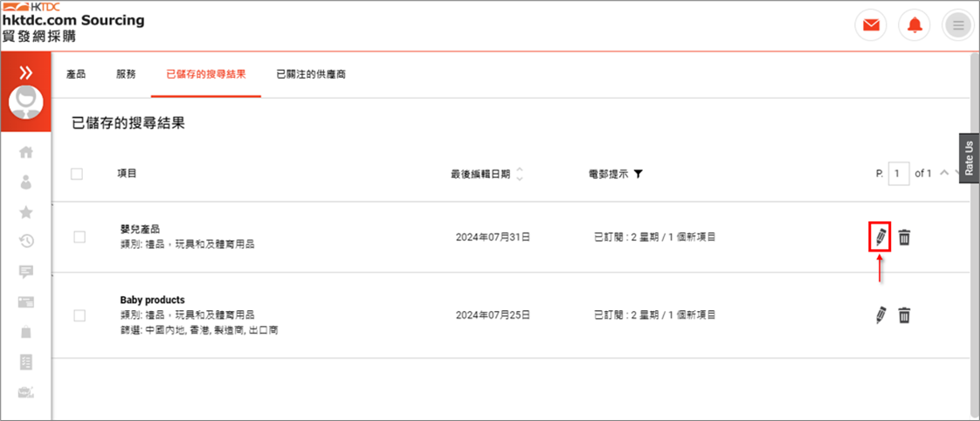Screen dimensions: 980x421
Task: Edit the 嬰兒產品 saved search
Action: [880, 237]
